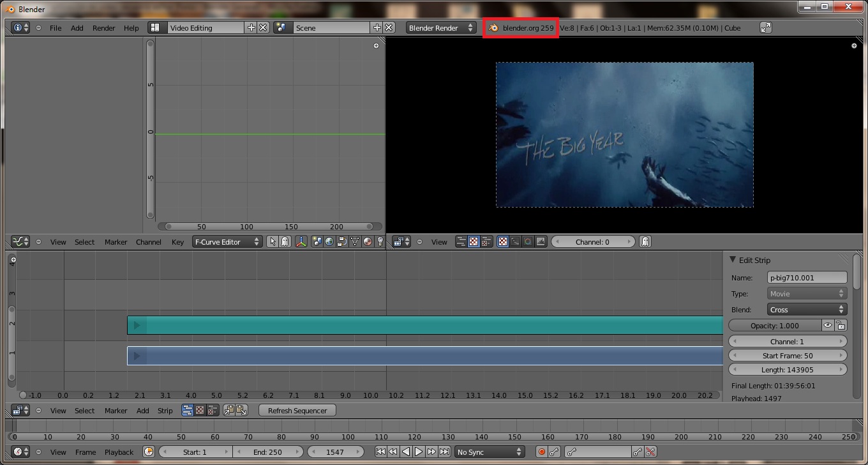Click the Refresh Sequencer button
The image size is (868, 465).
point(297,410)
